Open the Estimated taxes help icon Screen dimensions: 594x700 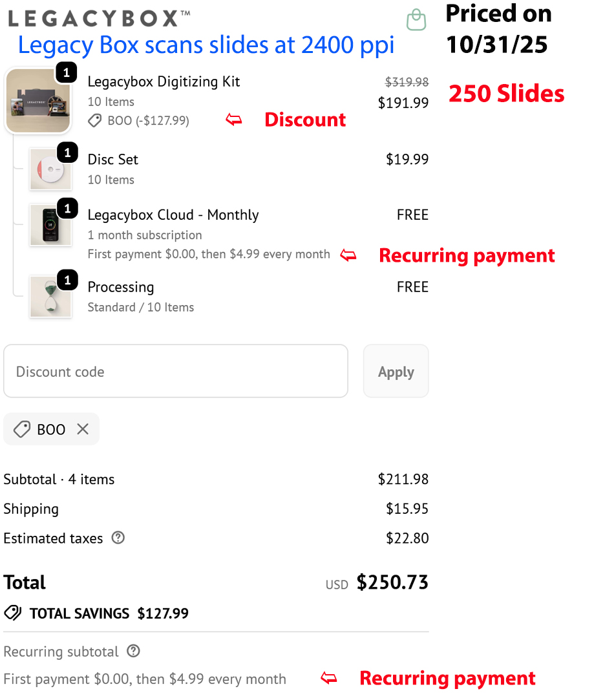pyautogui.click(x=117, y=538)
